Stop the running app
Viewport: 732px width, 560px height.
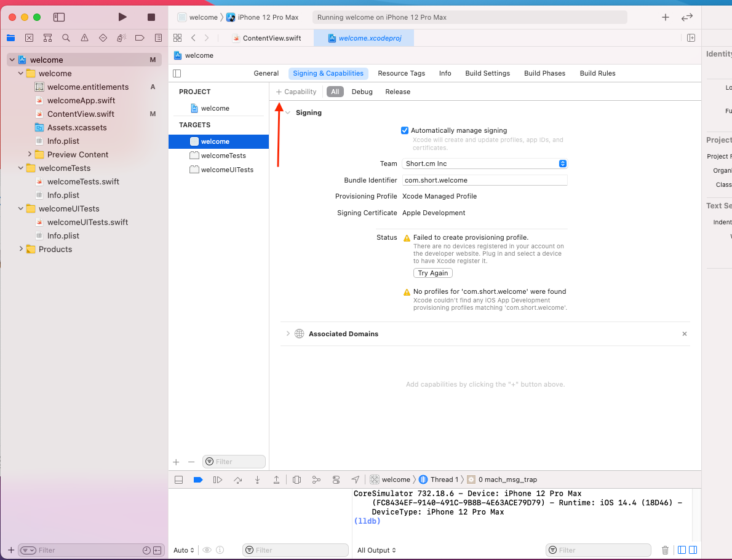(x=151, y=17)
